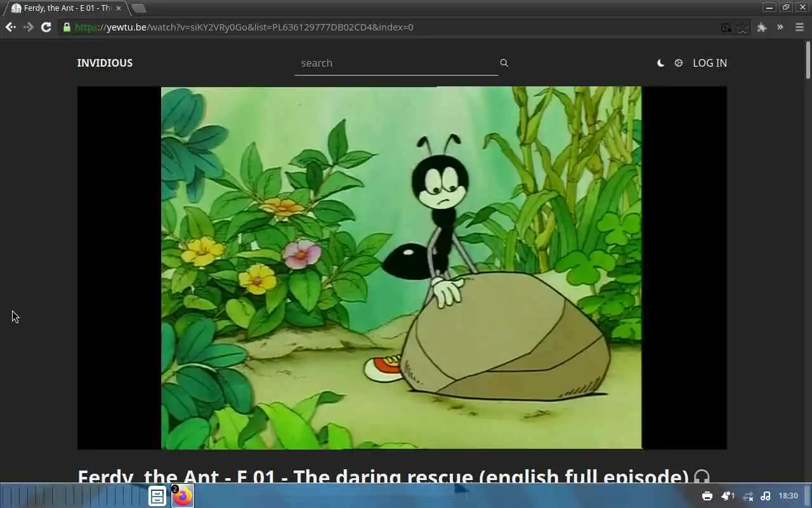Switch to Firefox from the taskbar

pos(183,496)
